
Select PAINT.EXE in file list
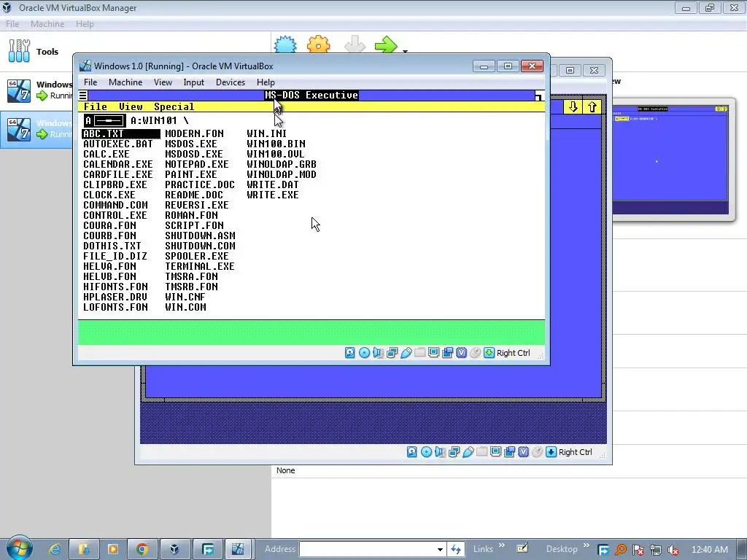[x=191, y=175]
